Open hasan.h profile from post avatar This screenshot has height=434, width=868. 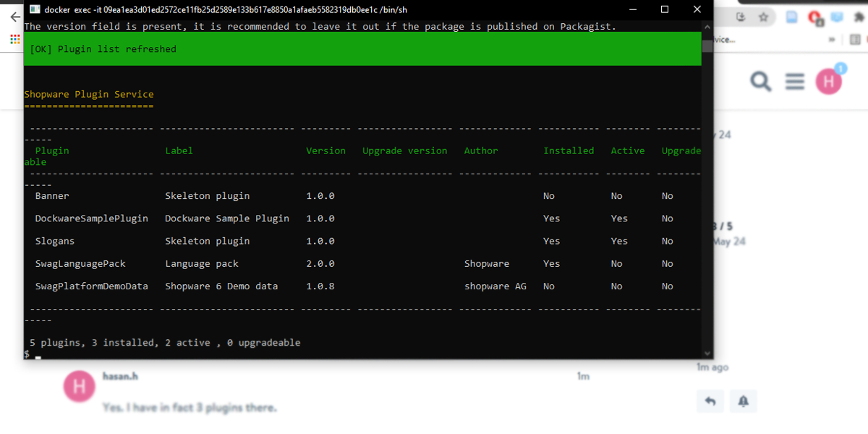(79, 387)
